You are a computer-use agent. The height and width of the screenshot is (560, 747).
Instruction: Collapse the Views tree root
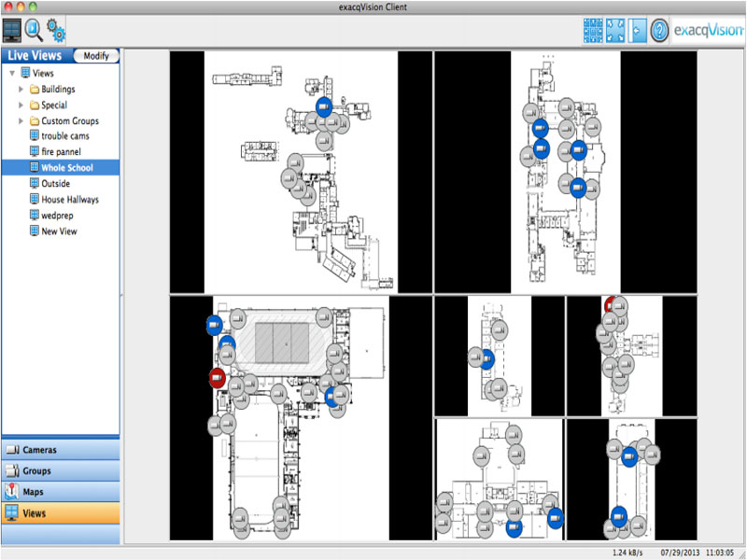tap(11, 73)
